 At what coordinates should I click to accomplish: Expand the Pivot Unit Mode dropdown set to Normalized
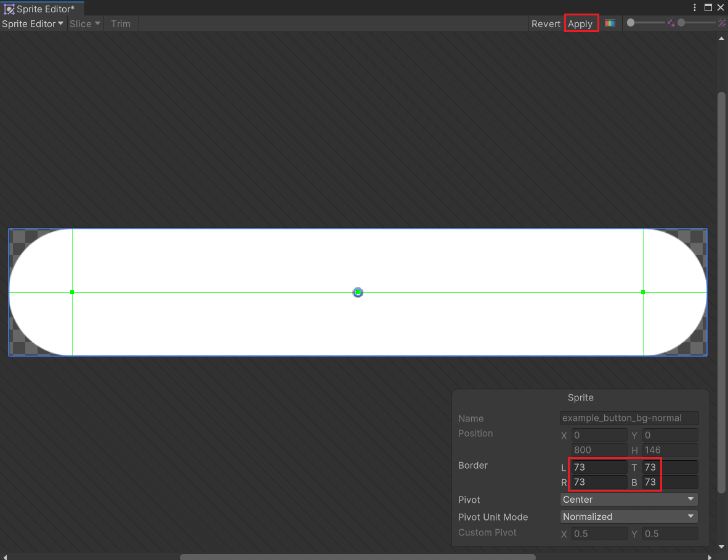coord(629,516)
